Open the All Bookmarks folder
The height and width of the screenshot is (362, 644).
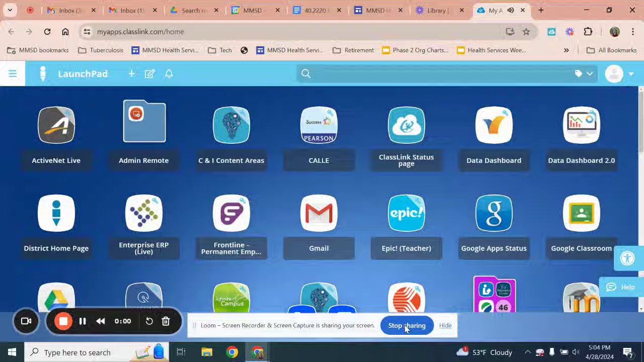[x=612, y=50]
